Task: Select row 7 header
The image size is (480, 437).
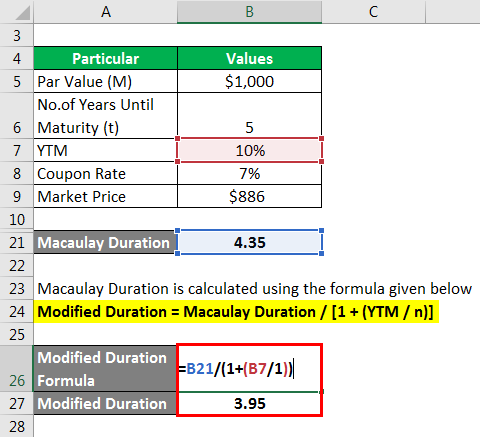Action: [17, 150]
